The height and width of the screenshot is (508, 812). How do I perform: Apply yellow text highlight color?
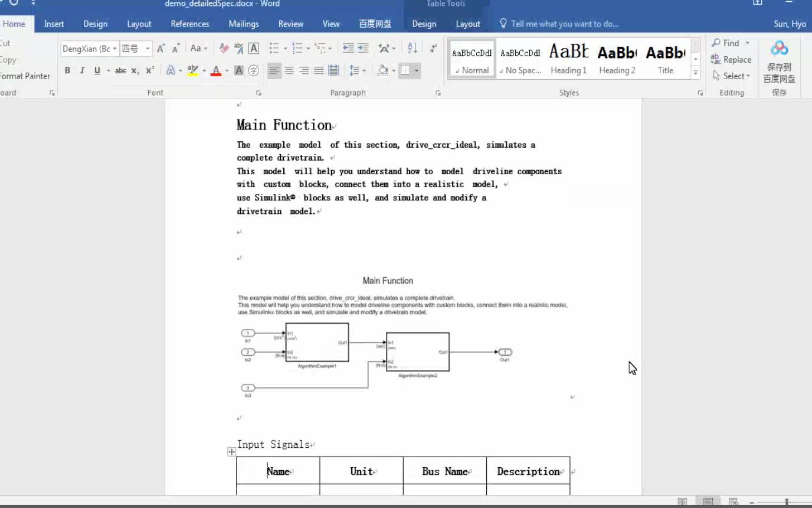click(x=193, y=70)
